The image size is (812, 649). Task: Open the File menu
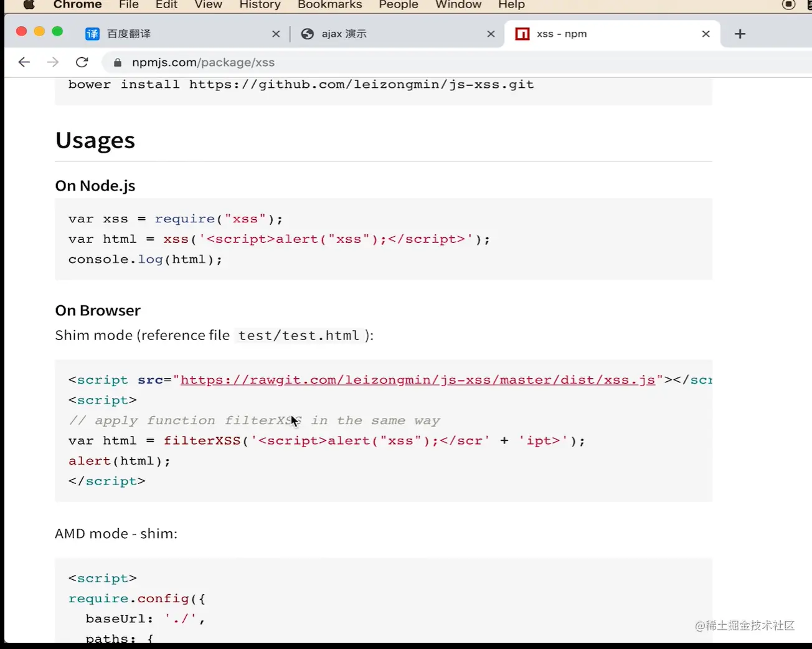pyautogui.click(x=129, y=4)
